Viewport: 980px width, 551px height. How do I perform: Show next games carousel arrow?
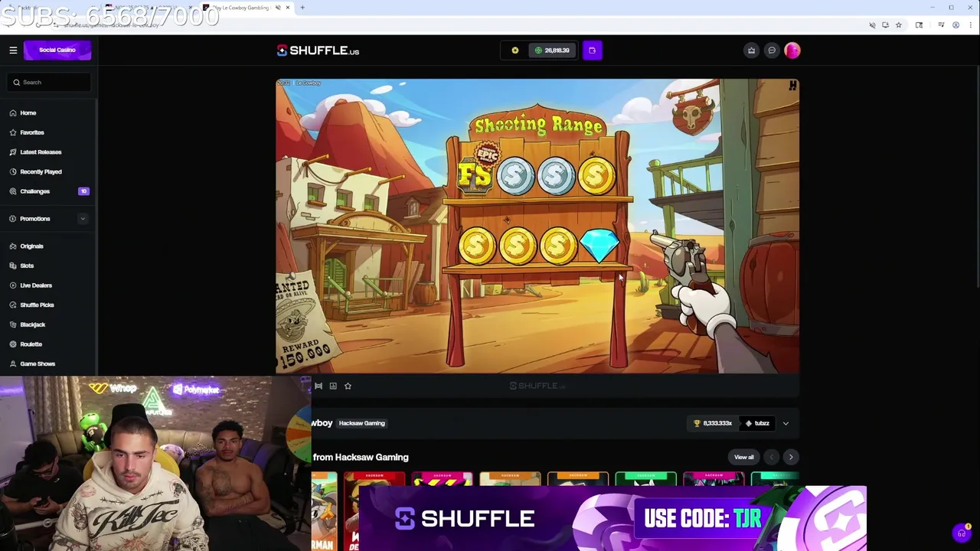(x=791, y=457)
